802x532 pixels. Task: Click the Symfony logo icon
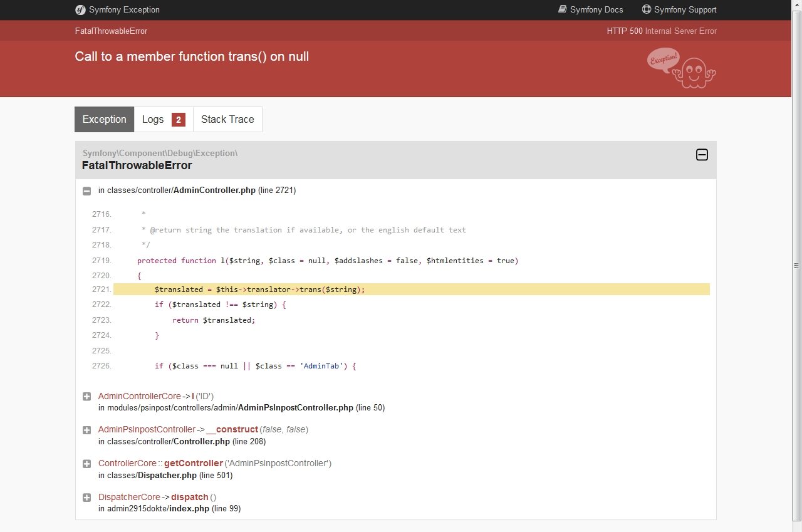click(x=80, y=9)
